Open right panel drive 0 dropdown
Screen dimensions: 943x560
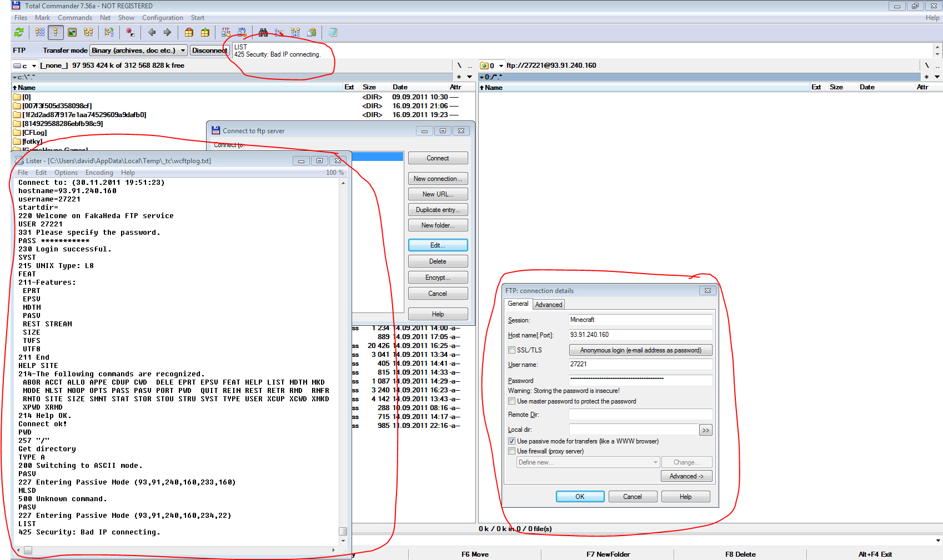[x=492, y=65]
